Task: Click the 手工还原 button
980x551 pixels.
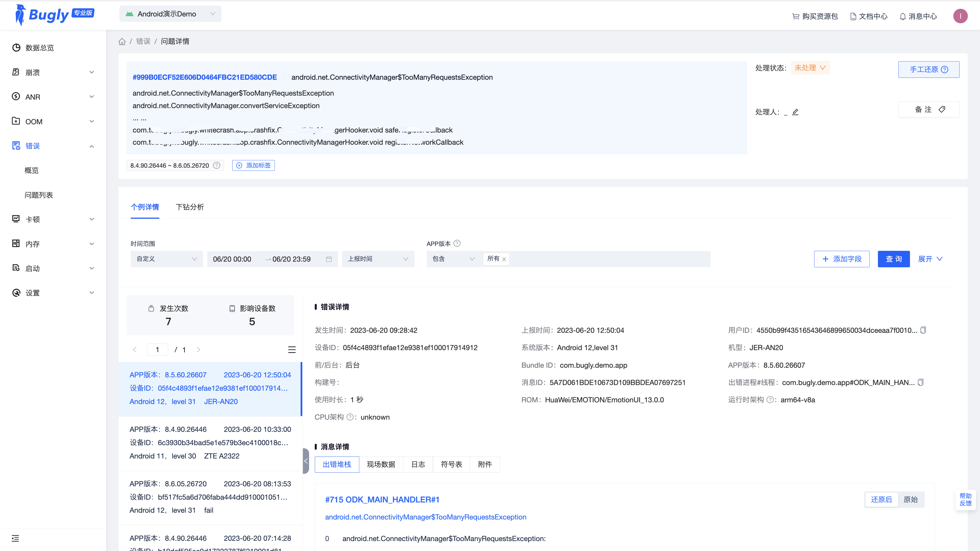Action: 929,69
